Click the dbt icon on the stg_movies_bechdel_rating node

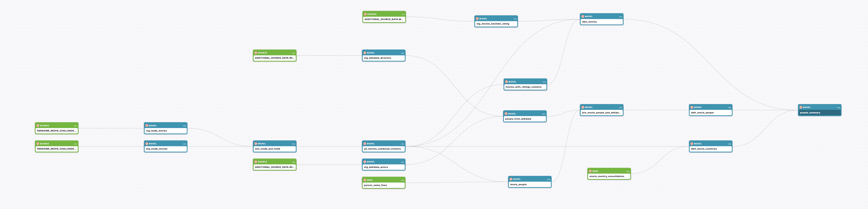tap(477, 19)
